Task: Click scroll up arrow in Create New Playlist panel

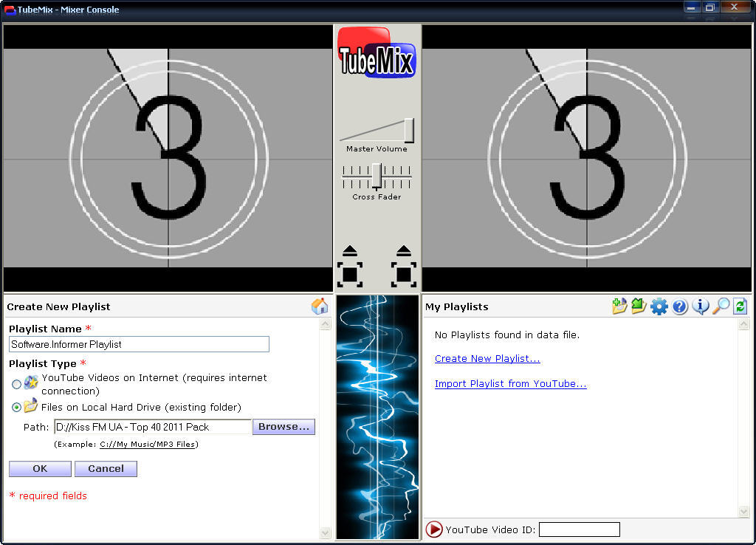Action: click(326, 324)
